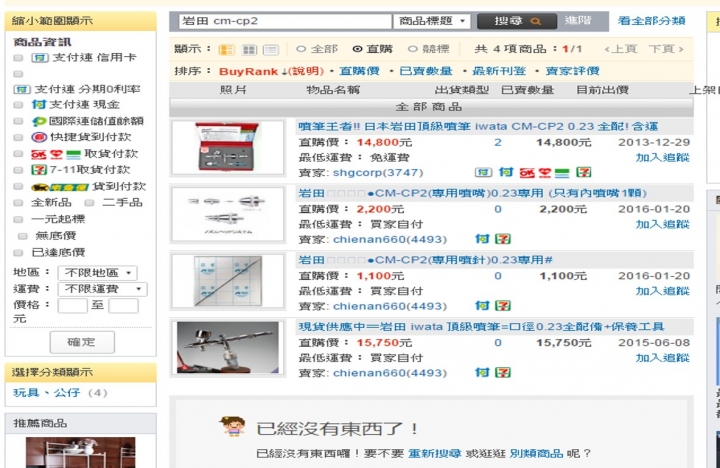Open the red airbrush case thumbnail
720x468 pixels.
(x=227, y=147)
